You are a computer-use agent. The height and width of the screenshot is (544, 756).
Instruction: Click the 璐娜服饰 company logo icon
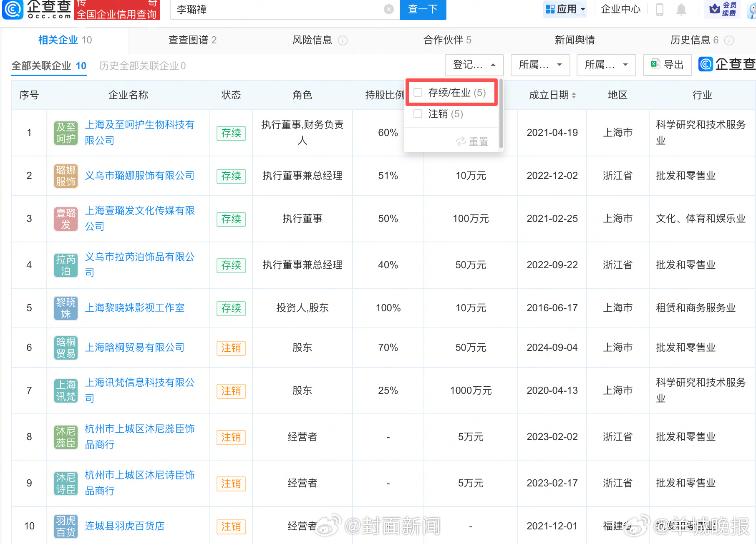66,176
